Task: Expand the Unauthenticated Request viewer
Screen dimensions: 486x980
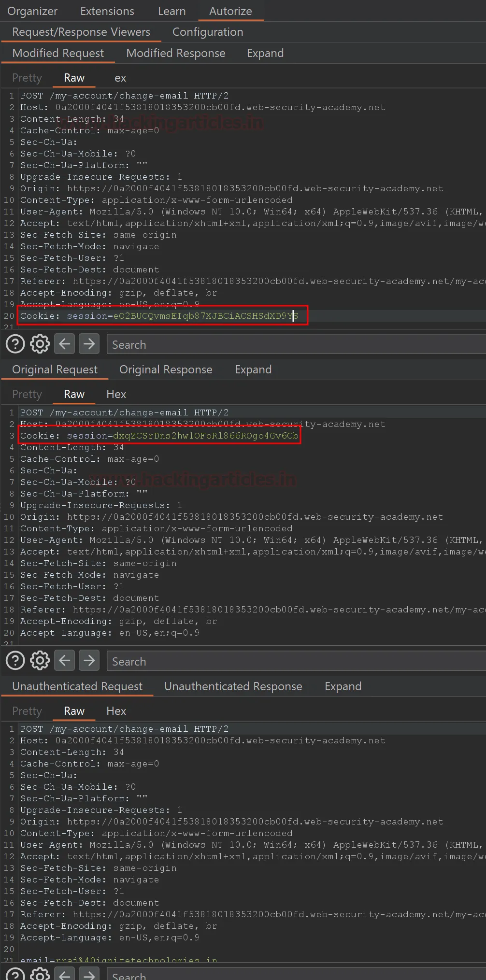Action: (343, 686)
